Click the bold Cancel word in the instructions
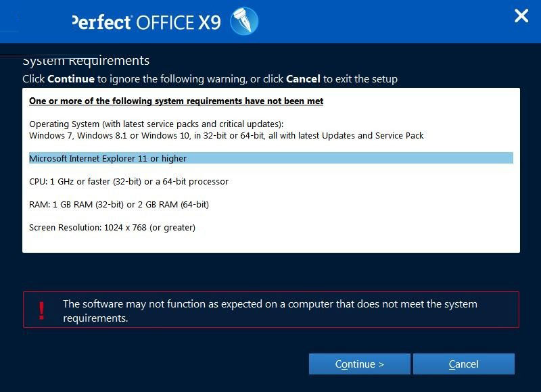 (x=303, y=78)
